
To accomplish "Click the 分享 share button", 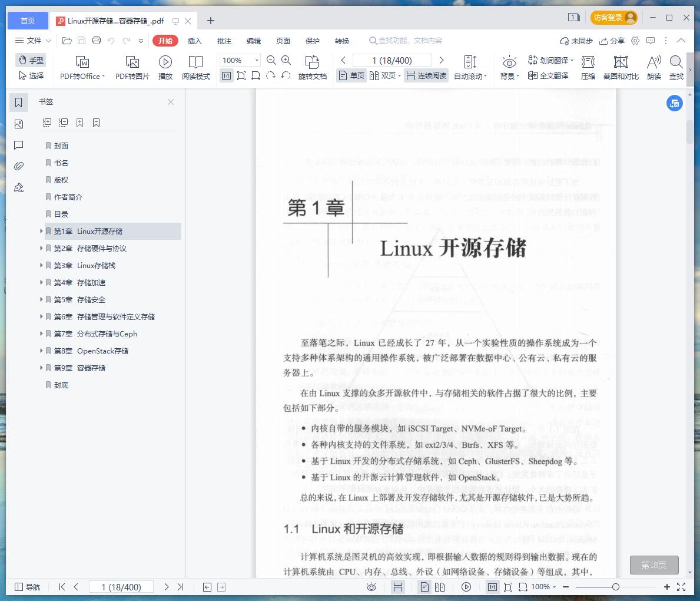I will tap(612, 41).
